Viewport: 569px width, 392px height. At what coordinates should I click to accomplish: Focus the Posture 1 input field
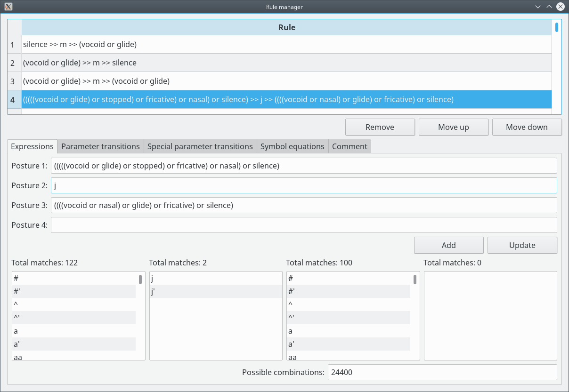point(304,166)
